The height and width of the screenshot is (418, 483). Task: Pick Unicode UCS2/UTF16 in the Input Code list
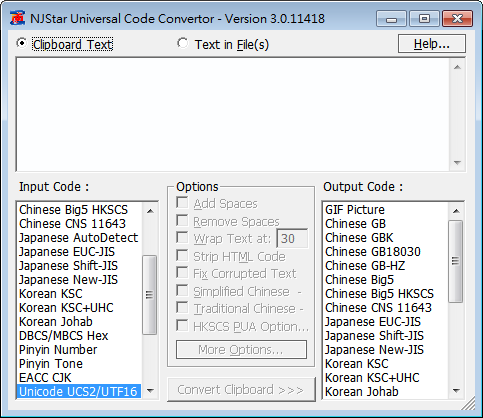pyautogui.click(x=79, y=391)
